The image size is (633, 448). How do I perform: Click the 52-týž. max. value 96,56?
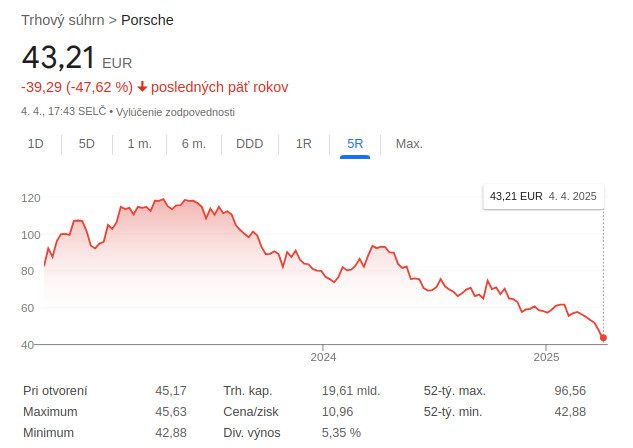[x=570, y=390]
